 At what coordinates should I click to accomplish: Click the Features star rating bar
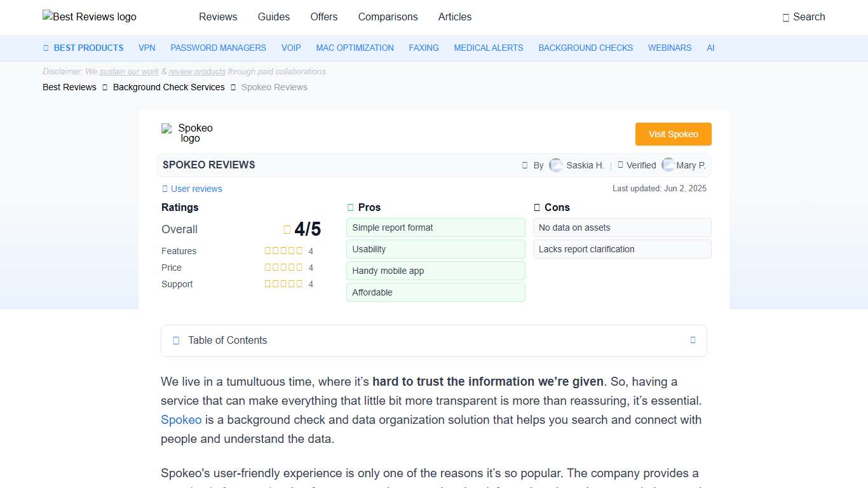tap(283, 250)
